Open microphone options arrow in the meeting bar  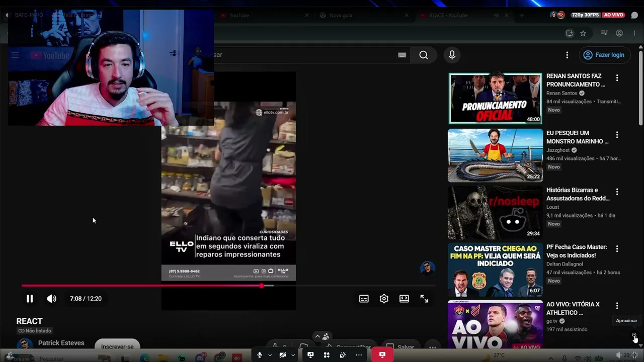(270, 355)
